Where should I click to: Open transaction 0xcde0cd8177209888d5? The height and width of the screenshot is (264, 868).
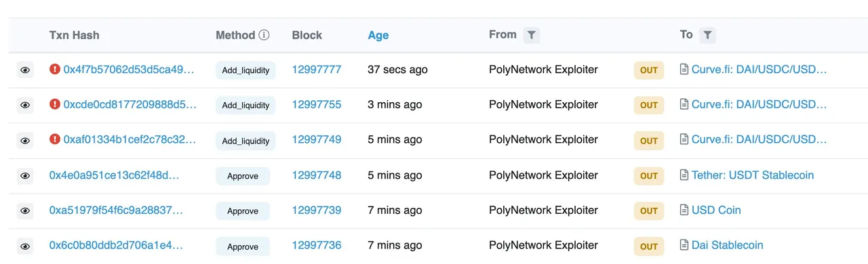pyautogui.click(x=130, y=104)
